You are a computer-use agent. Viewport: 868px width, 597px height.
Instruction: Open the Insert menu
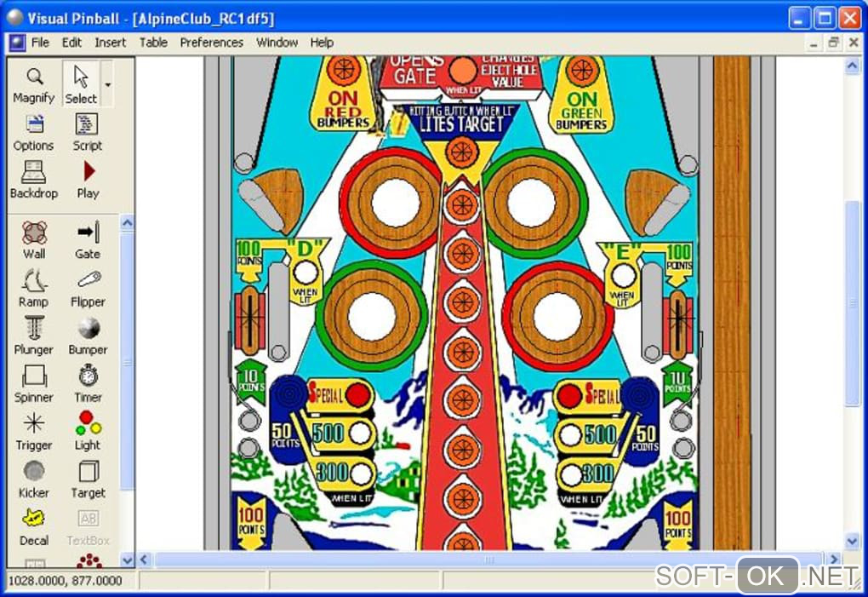click(110, 43)
